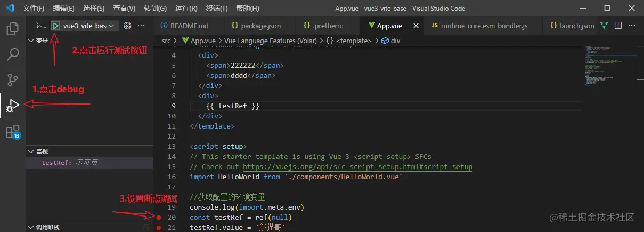This screenshot has height=232, width=644.
Task: Open the 文件(F) menu
Action: point(34,9)
